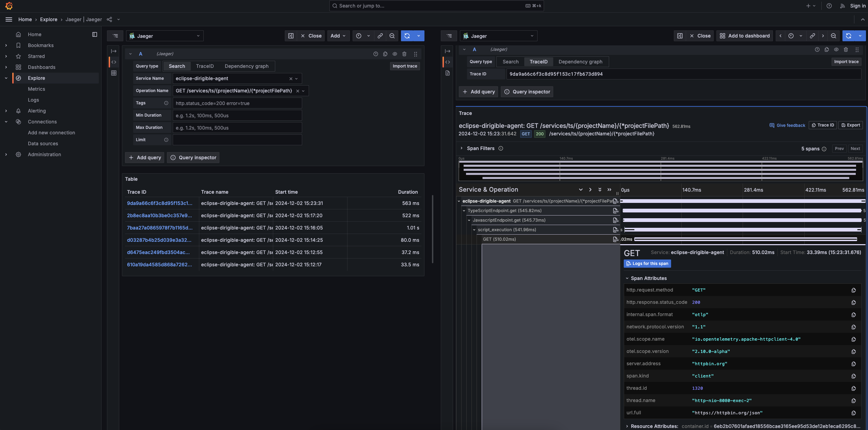Clear the selected Operation Name value
This screenshot has width=868, height=430.
298,91
